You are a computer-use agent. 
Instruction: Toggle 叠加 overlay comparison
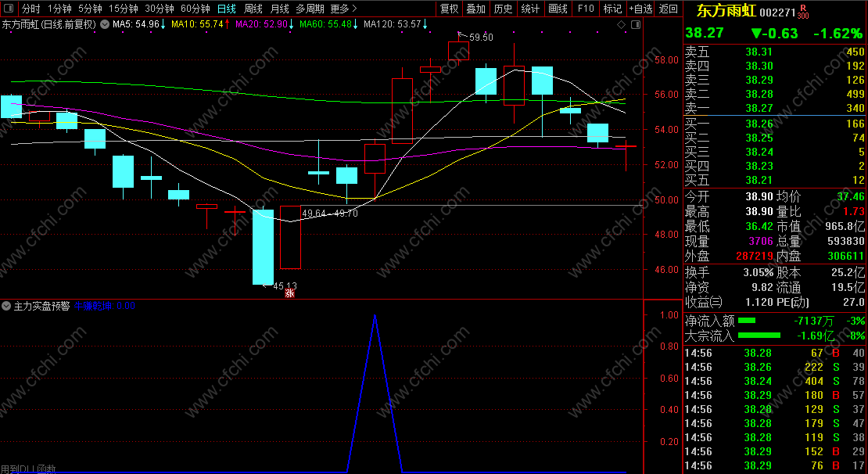(476, 9)
